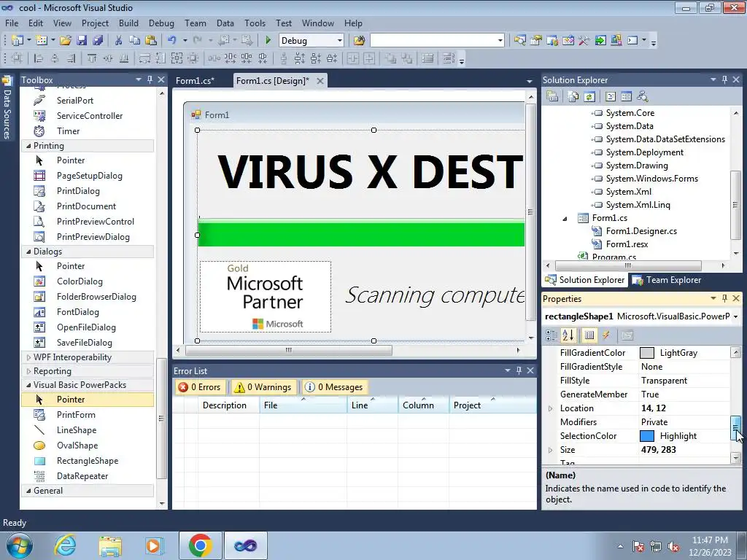
Task: Click Solution Explorer Properties icon
Action: pos(552,97)
